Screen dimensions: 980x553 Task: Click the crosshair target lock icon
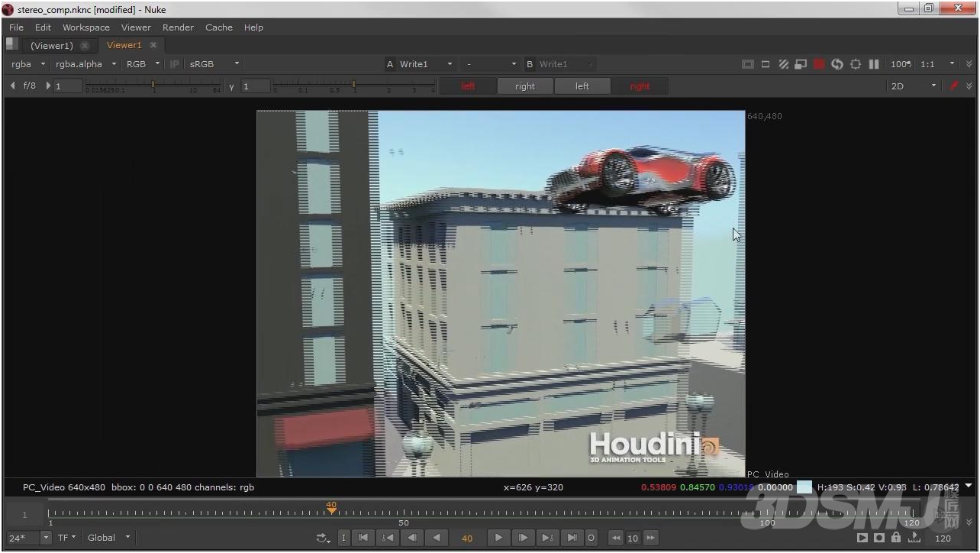click(x=856, y=64)
